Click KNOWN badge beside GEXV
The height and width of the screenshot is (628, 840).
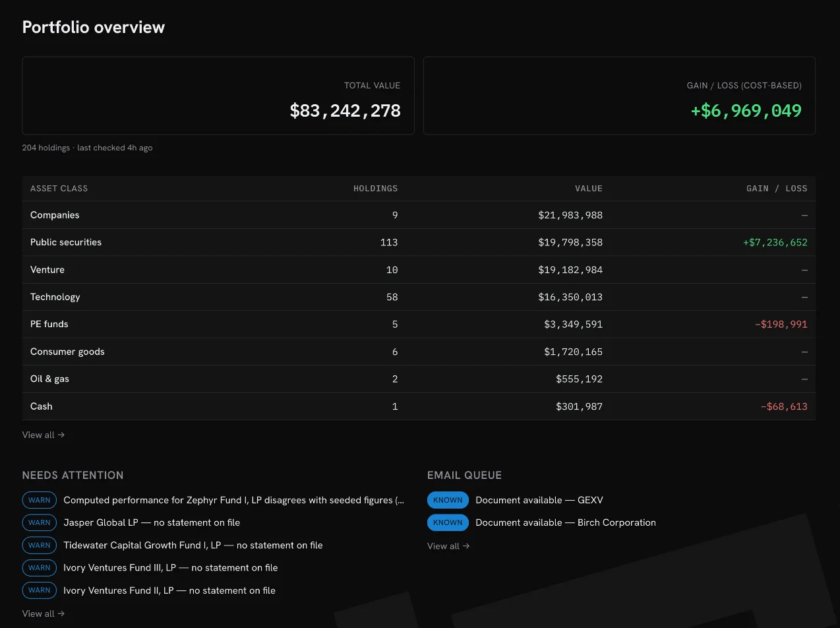pyautogui.click(x=448, y=500)
